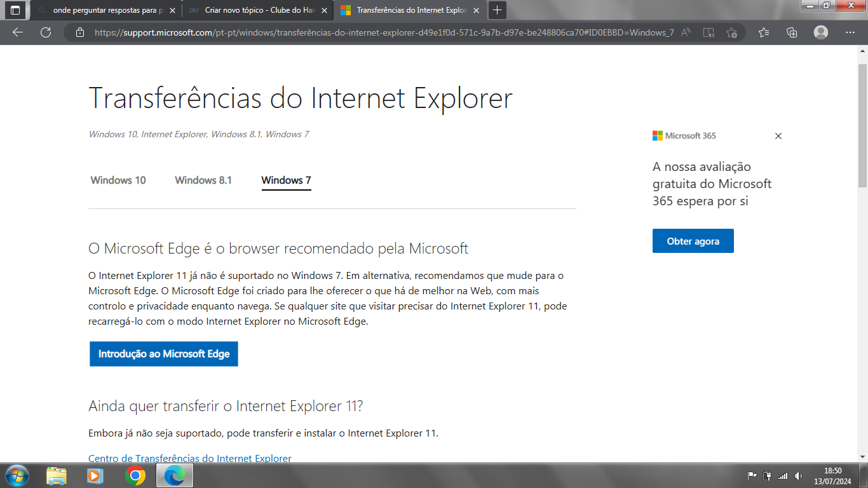Screen dimensions: 868x488
Task: View site information via the lock icon
Action: [x=79, y=32]
